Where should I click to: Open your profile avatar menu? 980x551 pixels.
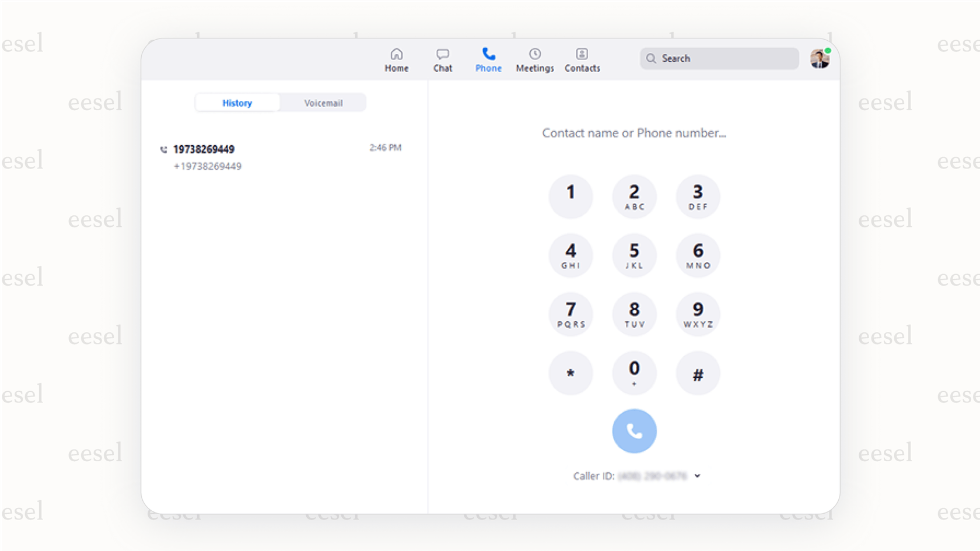click(x=820, y=58)
